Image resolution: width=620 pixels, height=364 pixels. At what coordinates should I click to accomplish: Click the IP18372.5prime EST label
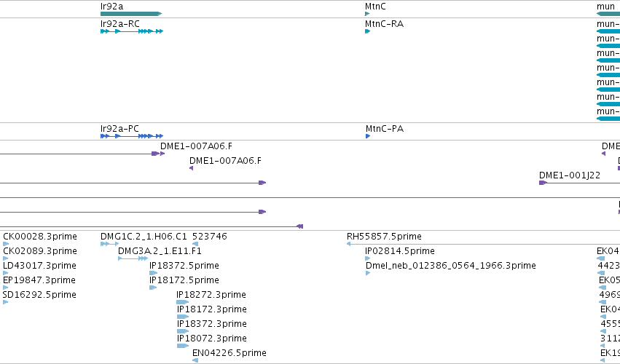coord(184,266)
